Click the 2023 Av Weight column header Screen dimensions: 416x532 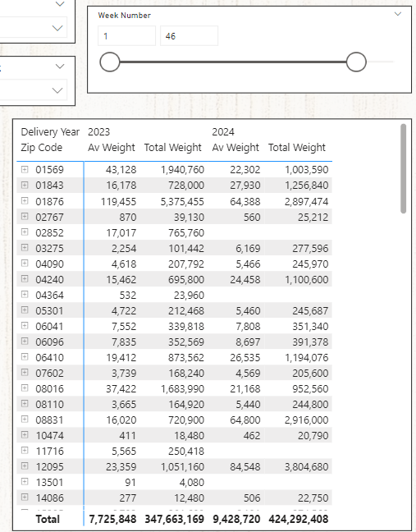(112, 148)
